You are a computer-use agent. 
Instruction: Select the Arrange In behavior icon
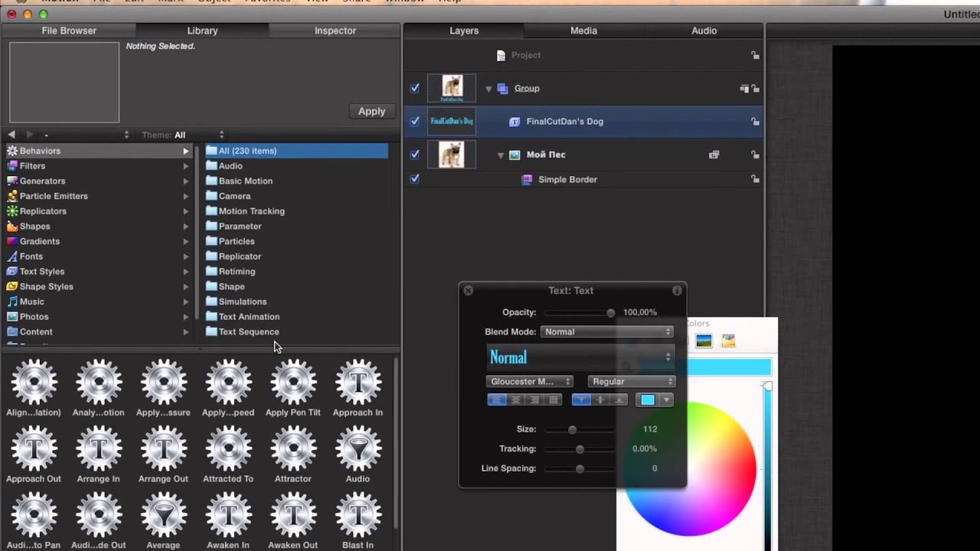[x=99, y=448]
